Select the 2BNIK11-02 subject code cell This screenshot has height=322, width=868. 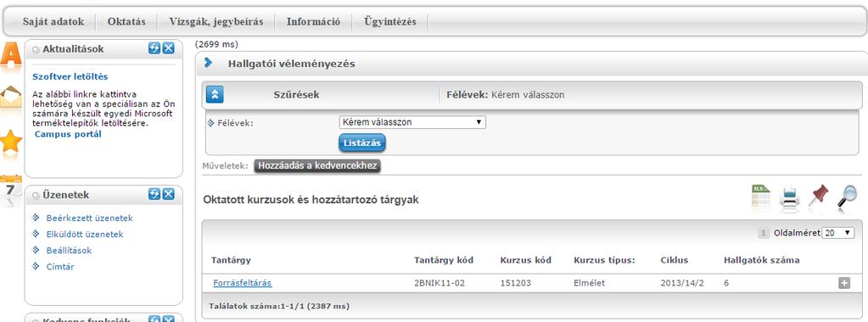440,283
